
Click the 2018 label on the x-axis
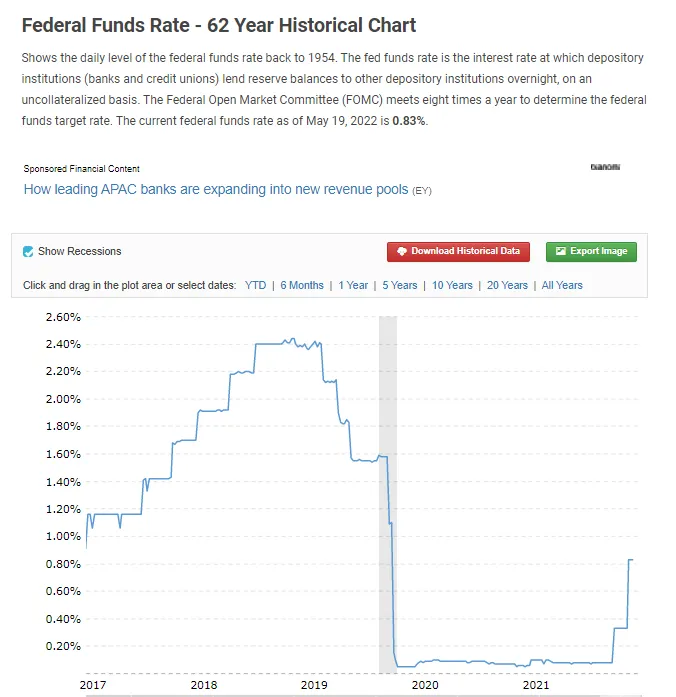point(203,685)
